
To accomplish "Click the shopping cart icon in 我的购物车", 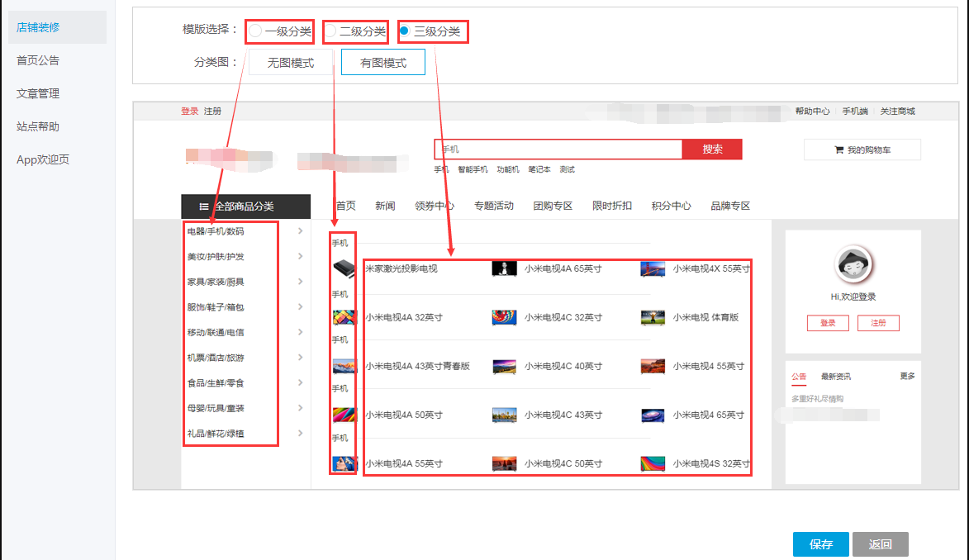I will pyautogui.click(x=838, y=149).
